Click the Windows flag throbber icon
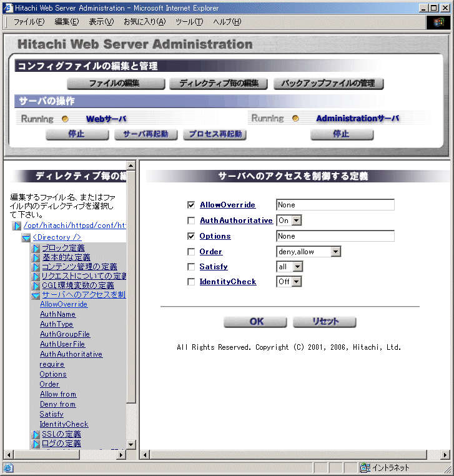454x476 pixels. [438, 22]
